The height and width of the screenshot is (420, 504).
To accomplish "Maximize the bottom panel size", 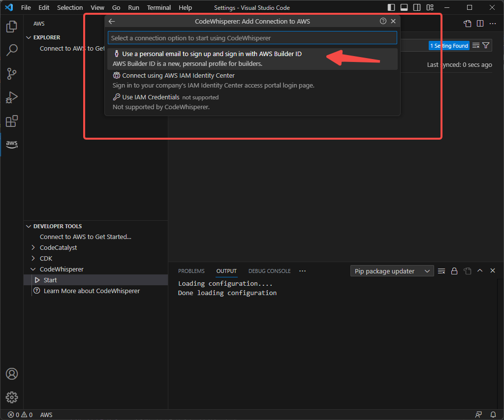I will click(480, 270).
